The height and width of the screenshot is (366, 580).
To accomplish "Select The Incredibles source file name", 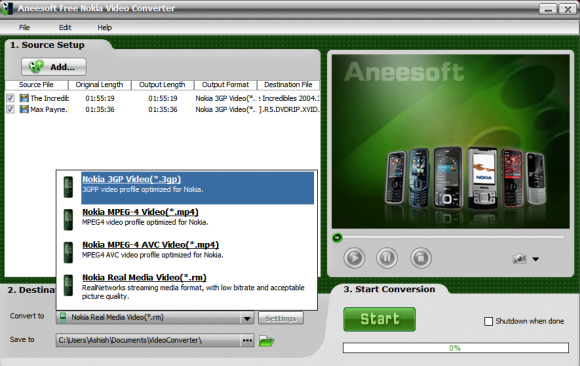I will point(50,98).
